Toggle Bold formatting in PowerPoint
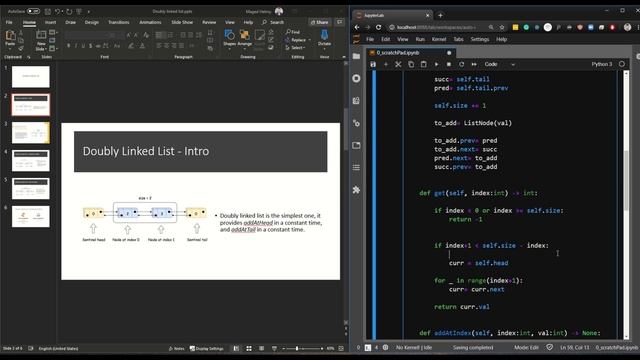Viewport: 640px width, 360px height. (68, 46)
